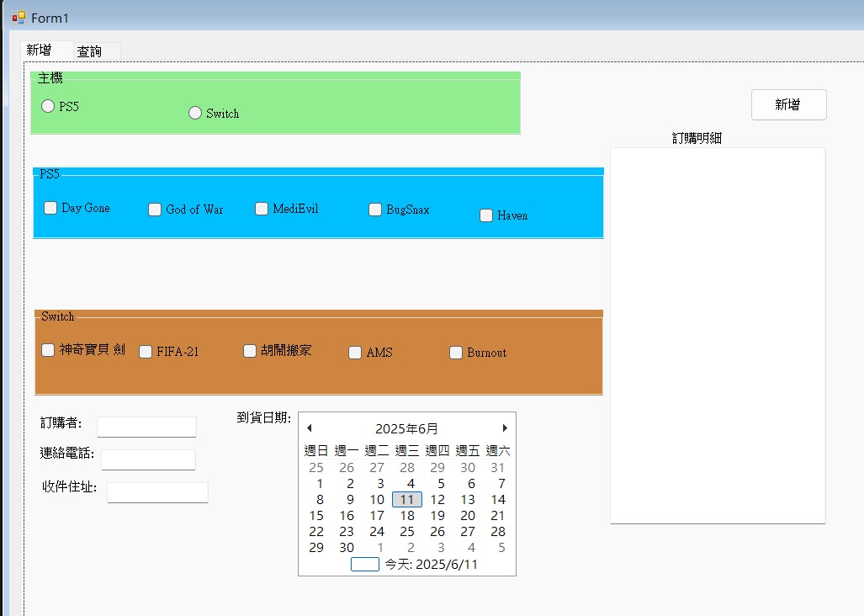Check the Day Gone checkbox
The height and width of the screenshot is (616, 864).
(x=51, y=208)
